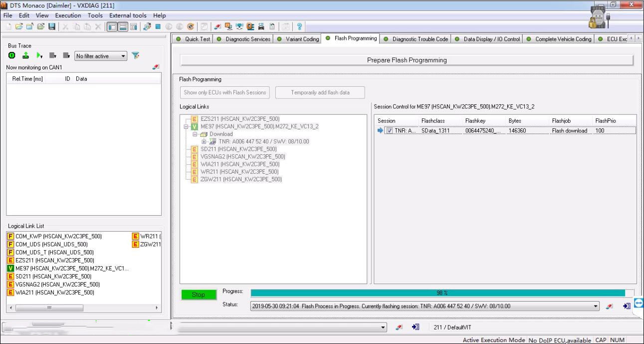644x344 pixels.
Task: Click the eraser icon beside the Status field
Action: [x=610, y=306]
